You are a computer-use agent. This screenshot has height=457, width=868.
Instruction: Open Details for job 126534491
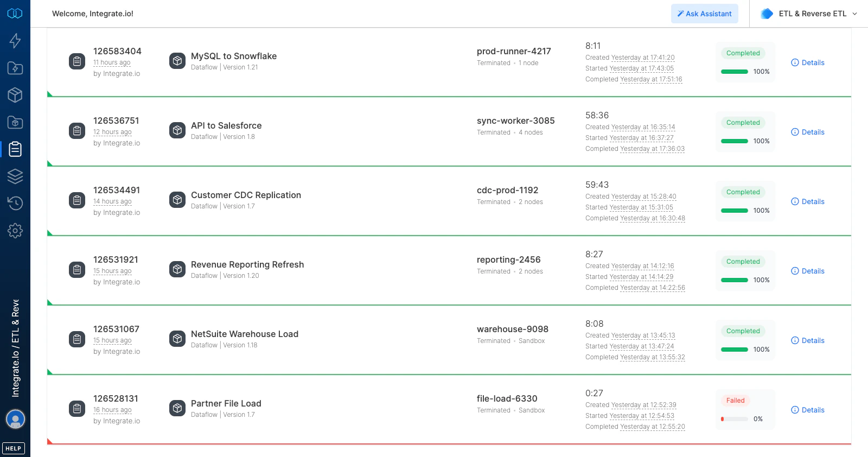(x=808, y=201)
